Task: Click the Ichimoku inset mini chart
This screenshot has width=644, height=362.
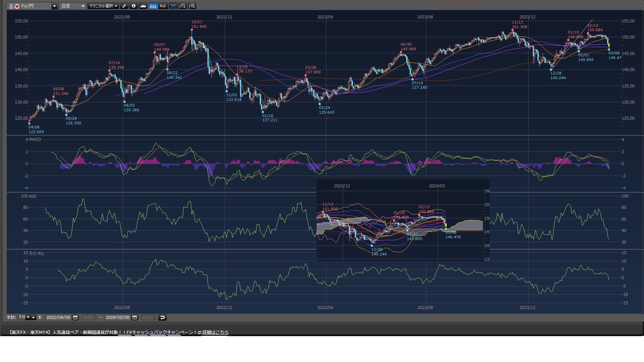Action: pyautogui.click(x=402, y=220)
